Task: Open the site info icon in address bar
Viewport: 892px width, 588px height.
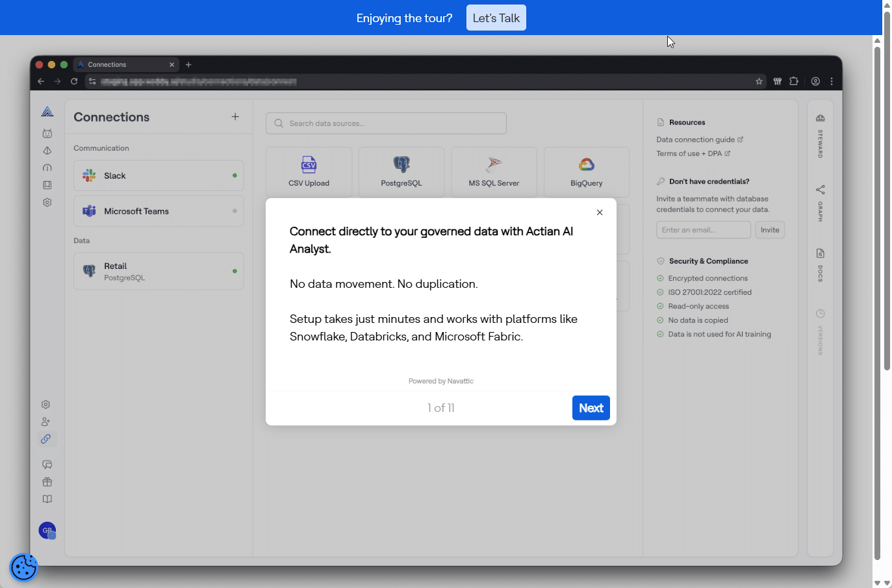Action: pos(92,81)
